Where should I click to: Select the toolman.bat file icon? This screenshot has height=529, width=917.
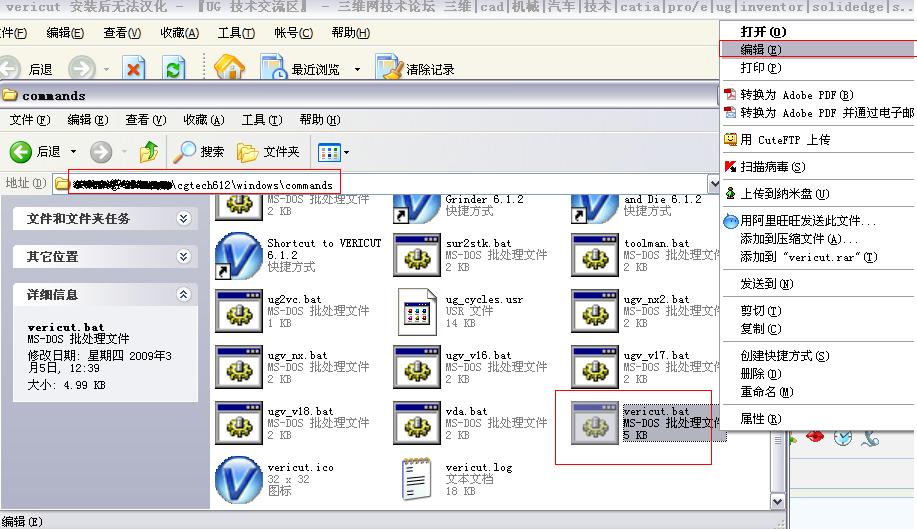[595, 255]
